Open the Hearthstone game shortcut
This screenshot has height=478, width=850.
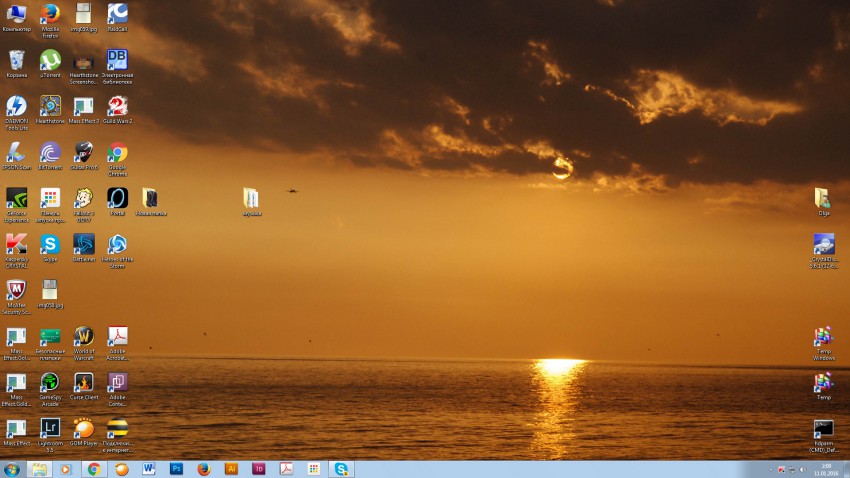pyautogui.click(x=50, y=105)
